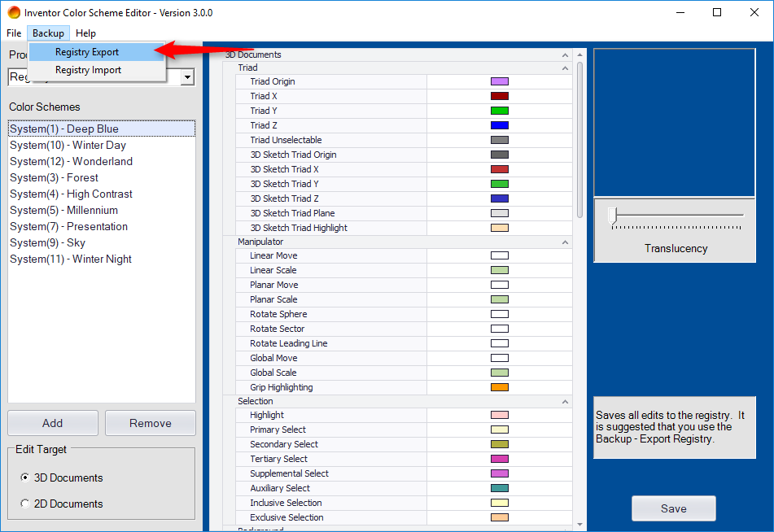The image size is (774, 532).
Task: Choose Registry Import menu entry
Action: (x=96, y=70)
